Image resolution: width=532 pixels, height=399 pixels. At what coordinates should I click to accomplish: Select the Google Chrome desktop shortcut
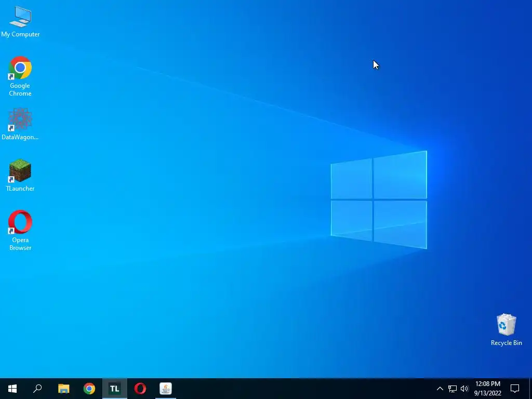[20, 76]
